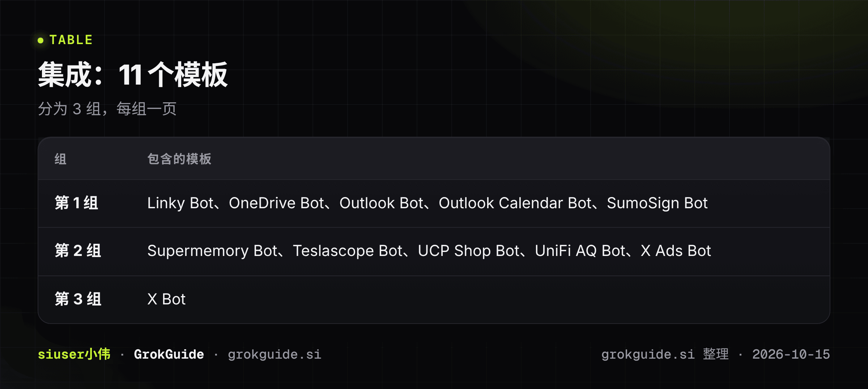The height and width of the screenshot is (389, 868).
Task: Click the date 2026-10-15
Action: (791, 354)
